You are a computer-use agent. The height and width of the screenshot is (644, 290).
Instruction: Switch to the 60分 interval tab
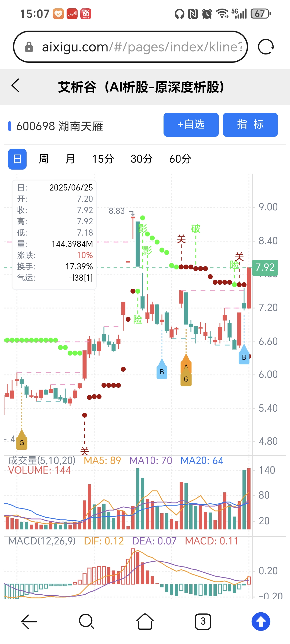click(x=180, y=159)
